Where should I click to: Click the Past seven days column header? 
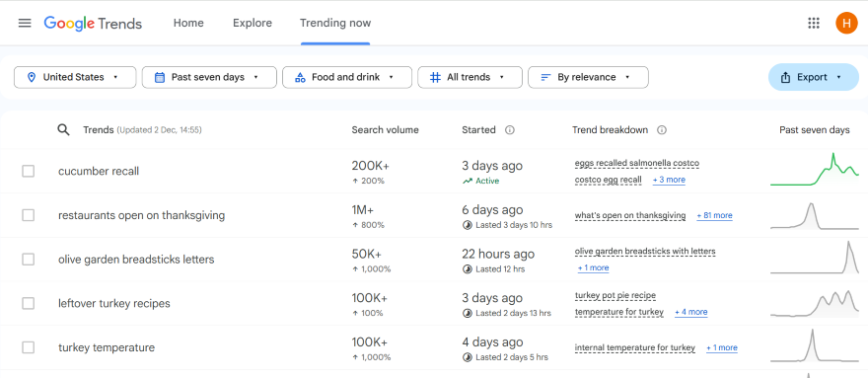point(815,129)
